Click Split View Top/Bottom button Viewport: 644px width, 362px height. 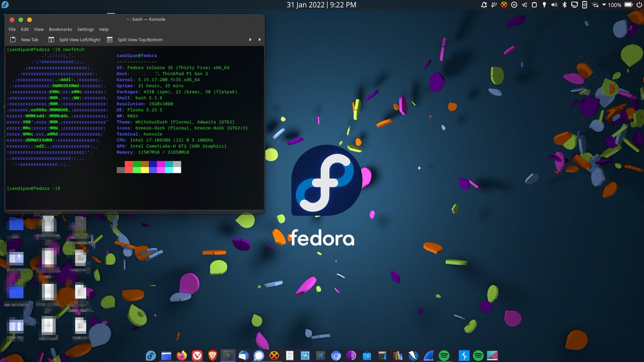point(134,40)
